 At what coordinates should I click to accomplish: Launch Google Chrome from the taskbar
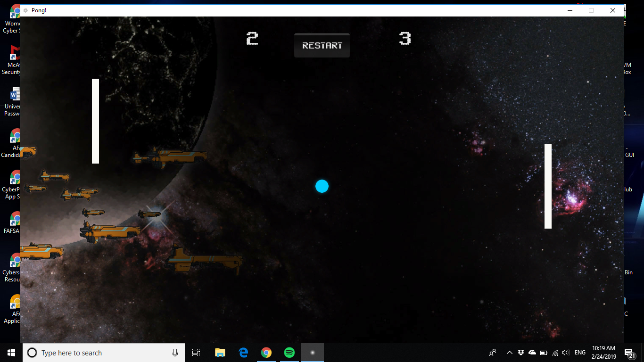coord(266,353)
